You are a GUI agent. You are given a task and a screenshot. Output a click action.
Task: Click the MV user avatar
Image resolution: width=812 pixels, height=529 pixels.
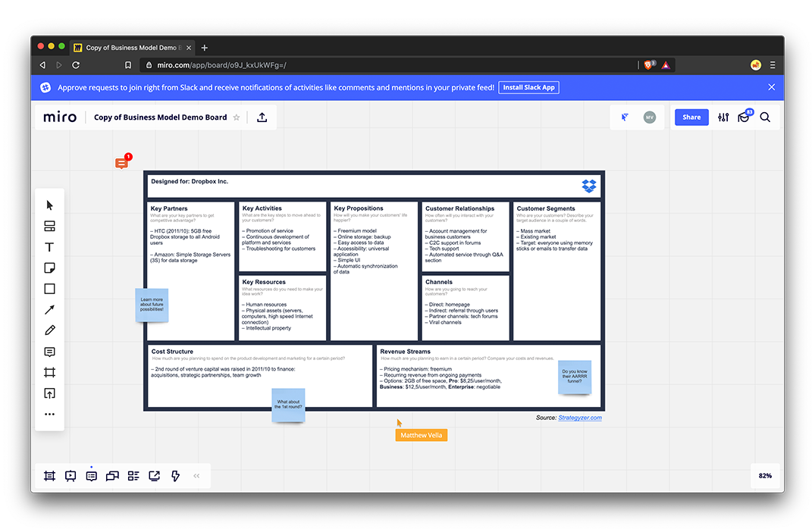650,117
